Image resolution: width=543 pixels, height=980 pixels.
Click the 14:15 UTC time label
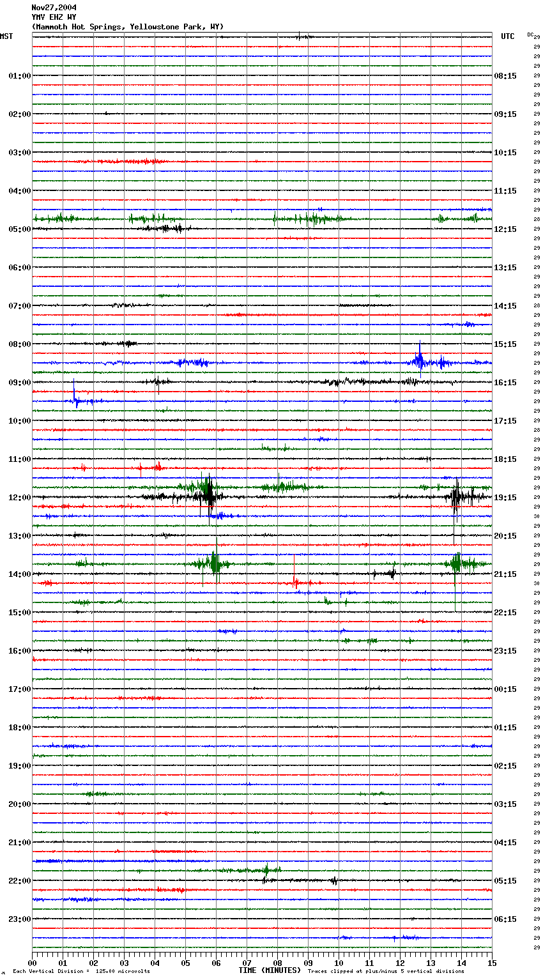(505, 306)
